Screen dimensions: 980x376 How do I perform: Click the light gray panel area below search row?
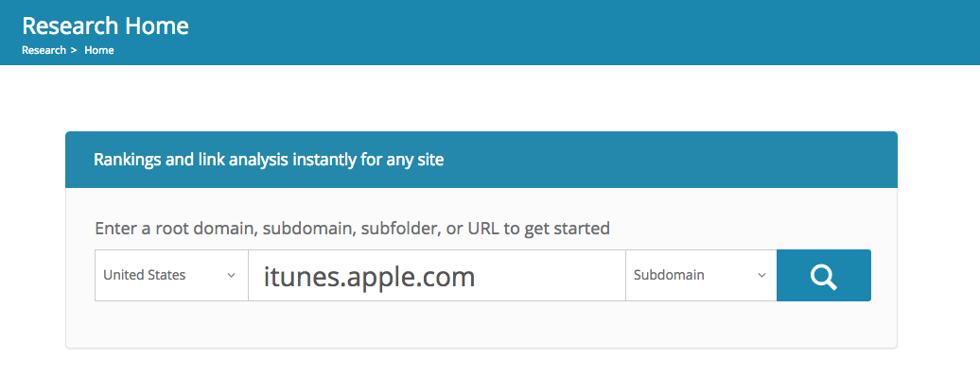(481, 323)
